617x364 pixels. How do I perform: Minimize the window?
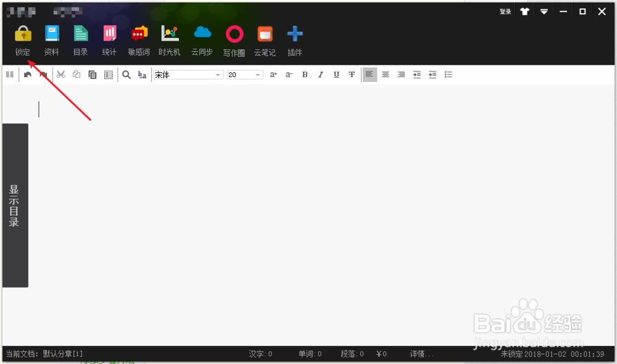[563, 12]
